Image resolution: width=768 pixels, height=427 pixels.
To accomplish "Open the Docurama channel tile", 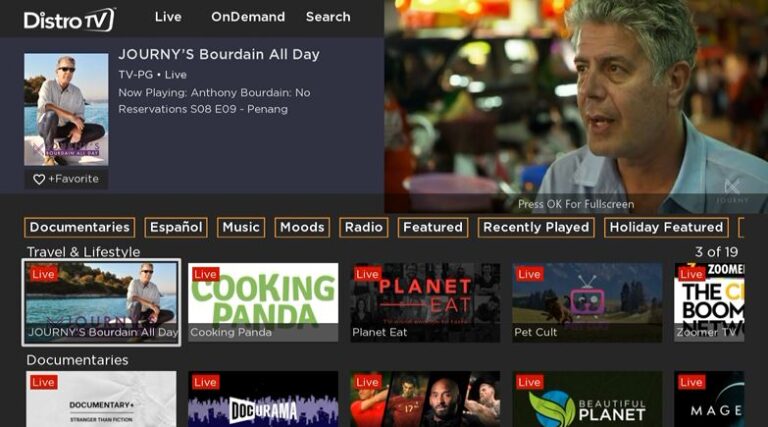I will (263, 399).
